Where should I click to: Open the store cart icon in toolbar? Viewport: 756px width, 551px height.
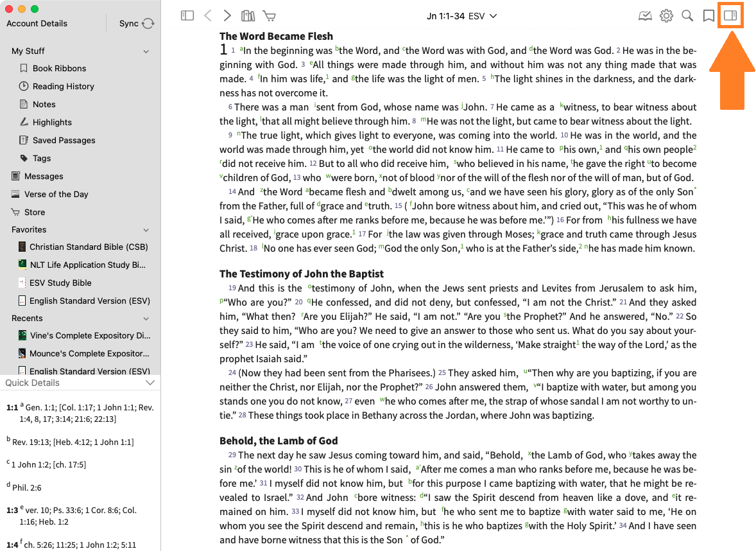point(269,16)
